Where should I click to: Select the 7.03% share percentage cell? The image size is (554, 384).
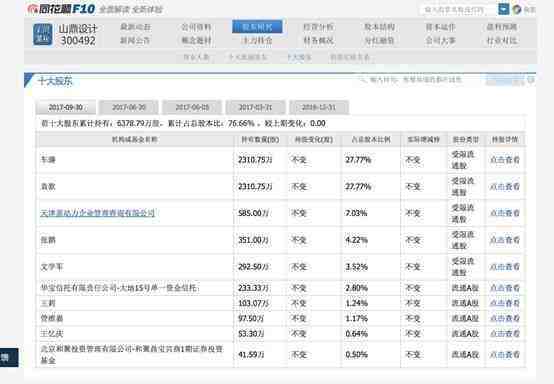click(356, 213)
